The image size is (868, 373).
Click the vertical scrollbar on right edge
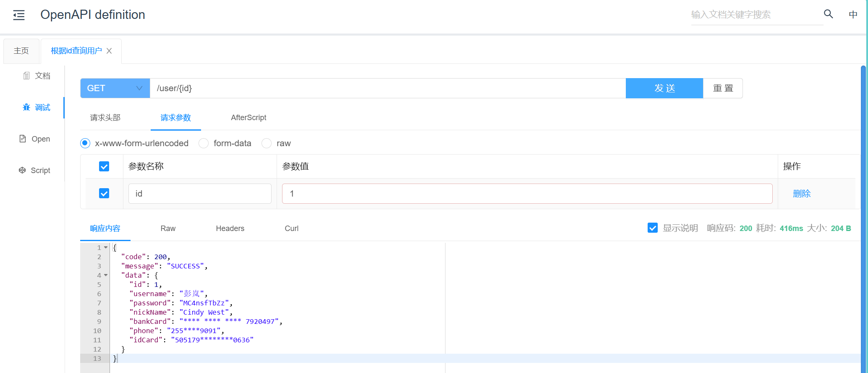point(863,210)
